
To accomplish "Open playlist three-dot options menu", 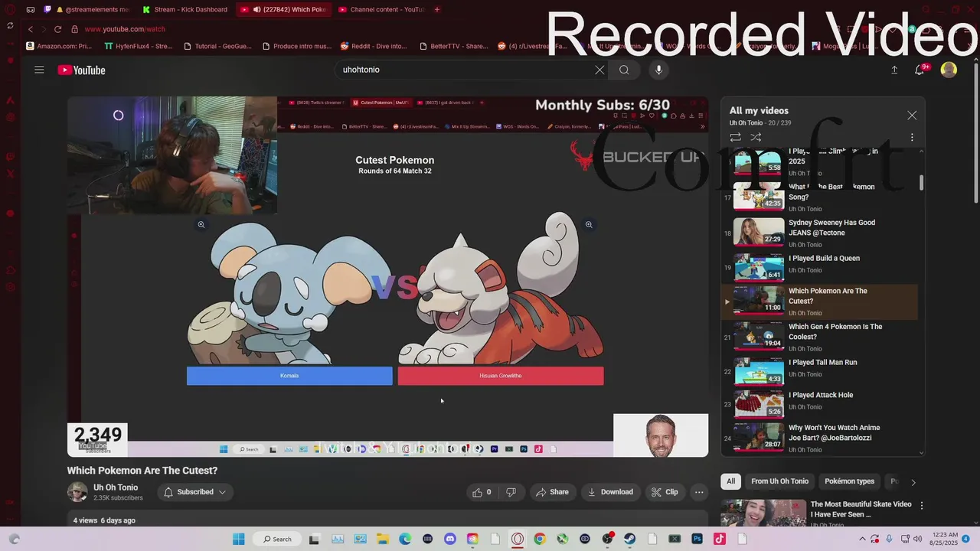I will (912, 137).
